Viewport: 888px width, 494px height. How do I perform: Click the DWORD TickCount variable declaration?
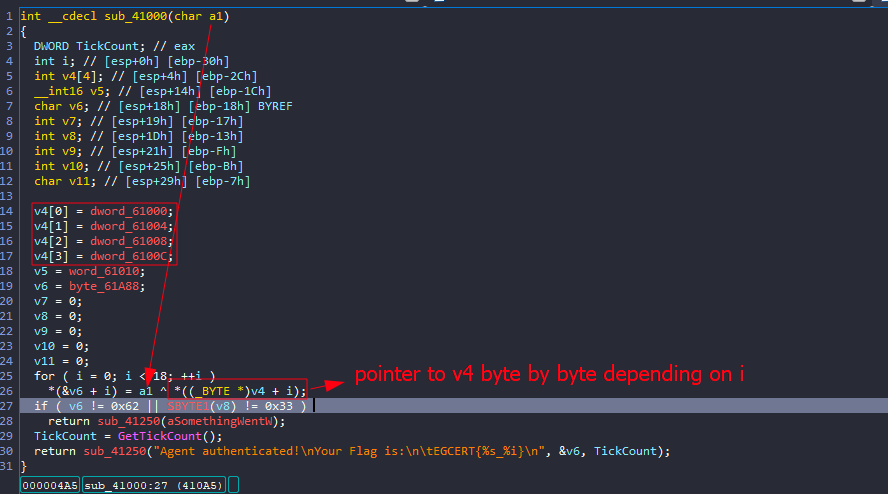[75, 46]
